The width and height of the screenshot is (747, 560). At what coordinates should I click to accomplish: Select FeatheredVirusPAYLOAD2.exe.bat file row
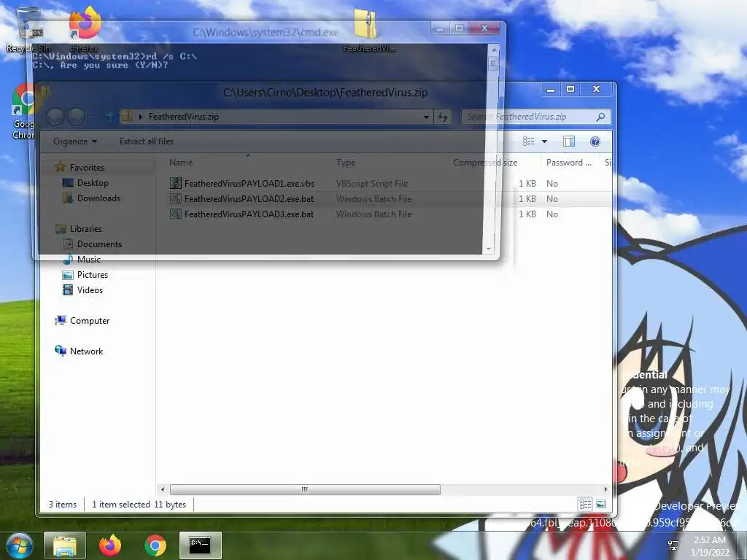click(390, 199)
